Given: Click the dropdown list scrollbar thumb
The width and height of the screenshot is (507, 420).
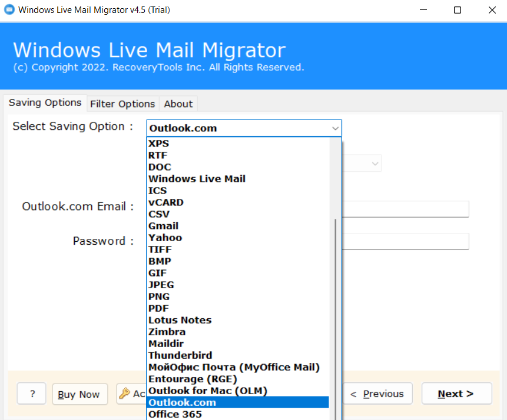Looking at the screenshot, I should coord(335,319).
